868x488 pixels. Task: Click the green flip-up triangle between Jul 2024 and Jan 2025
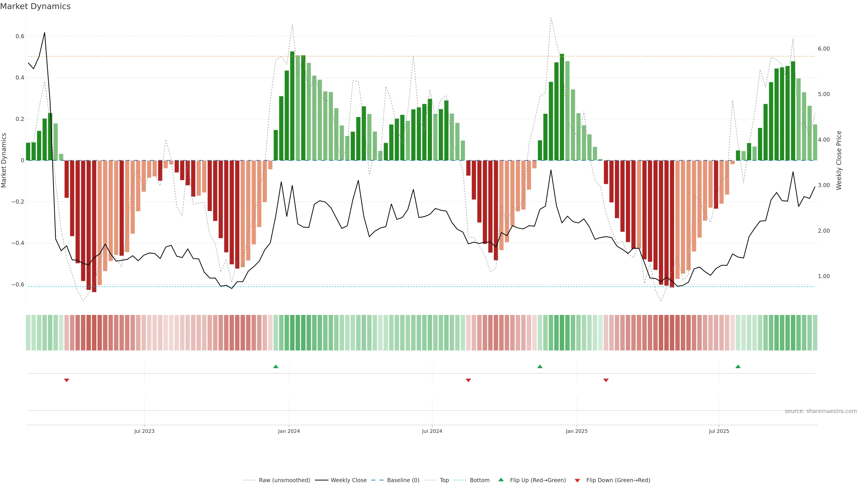(540, 366)
